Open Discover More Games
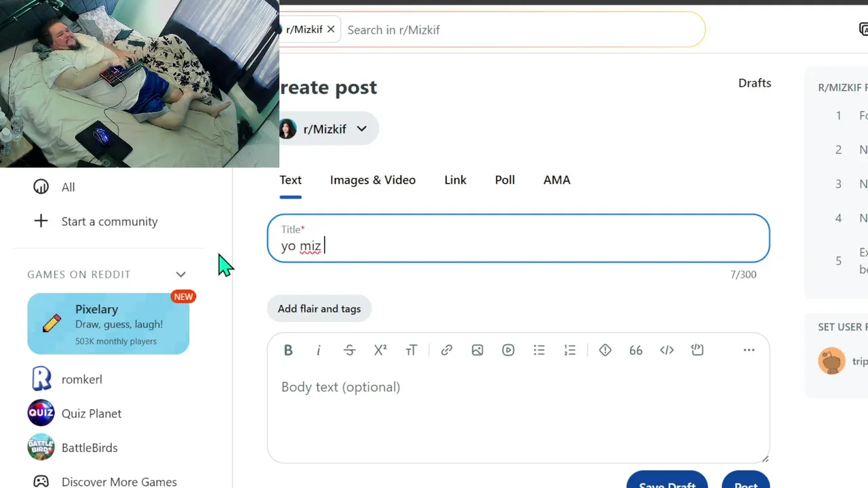This screenshot has width=868, height=488. [x=108, y=481]
